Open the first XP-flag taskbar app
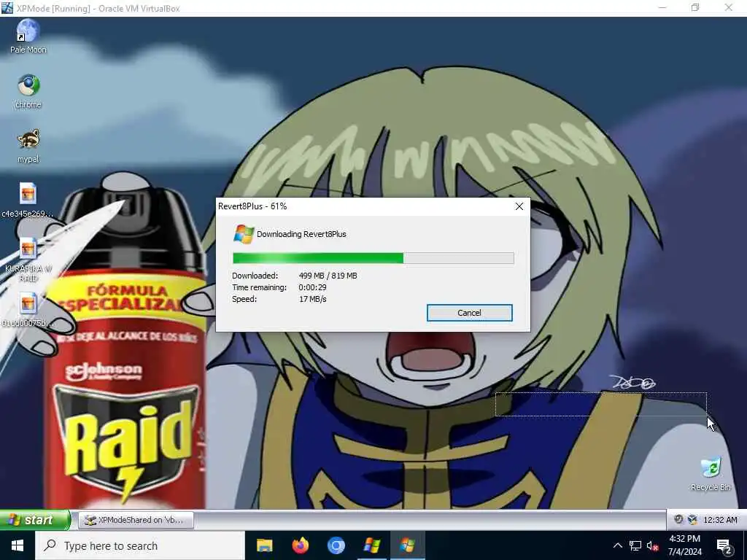 point(371,545)
